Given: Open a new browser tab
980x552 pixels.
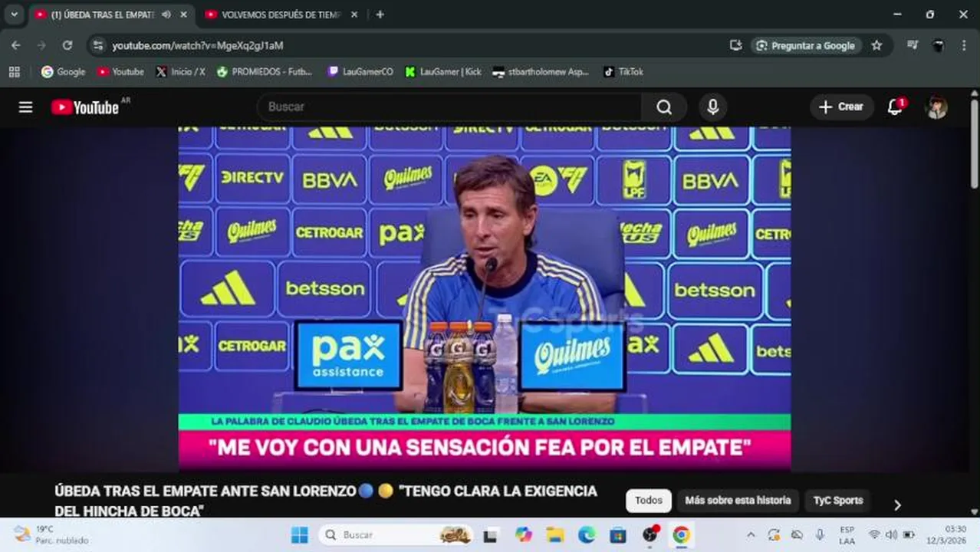Looking at the screenshot, I should point(380,15).
